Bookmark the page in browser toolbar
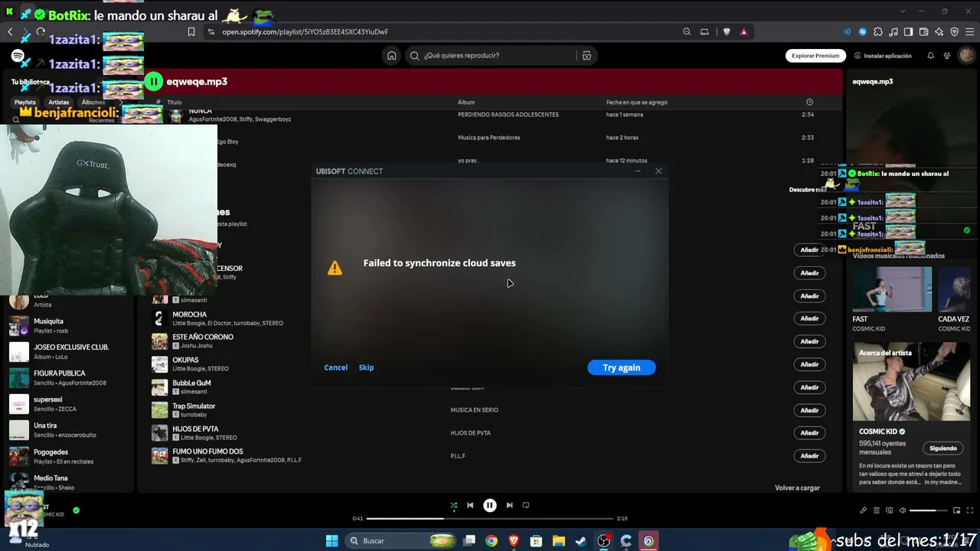This screenshot has height=551, width=980. [x=191, y=31]
